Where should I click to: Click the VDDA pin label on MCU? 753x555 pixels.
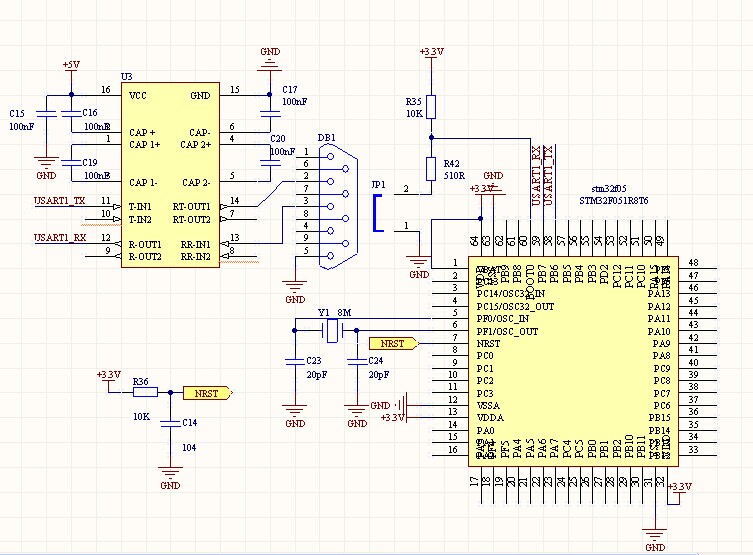coord(490,418)
